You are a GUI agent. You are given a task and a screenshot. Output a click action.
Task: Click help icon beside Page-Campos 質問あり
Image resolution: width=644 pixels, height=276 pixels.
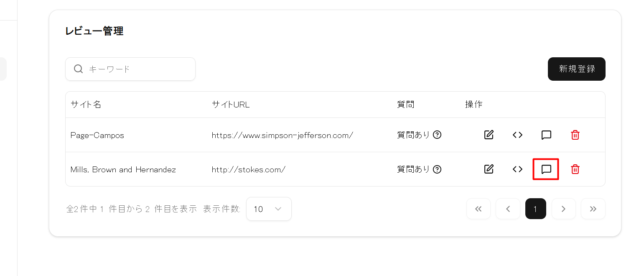(x=437, y=135)
